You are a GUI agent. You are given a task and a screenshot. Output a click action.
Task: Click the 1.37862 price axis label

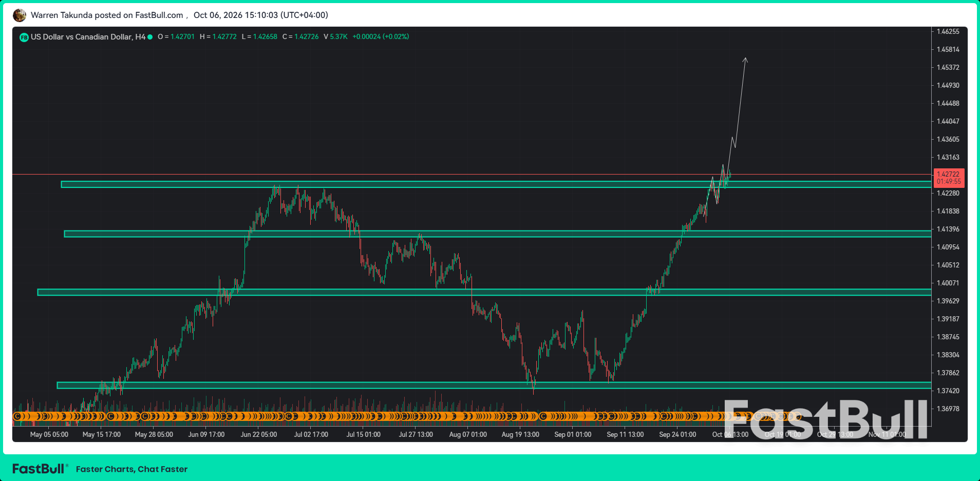pos(948,373)
